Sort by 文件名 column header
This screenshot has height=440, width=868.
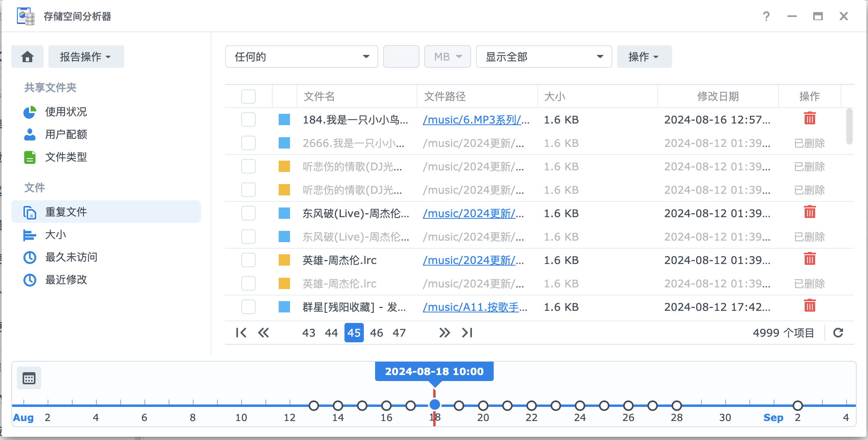[x=357, y=96]
